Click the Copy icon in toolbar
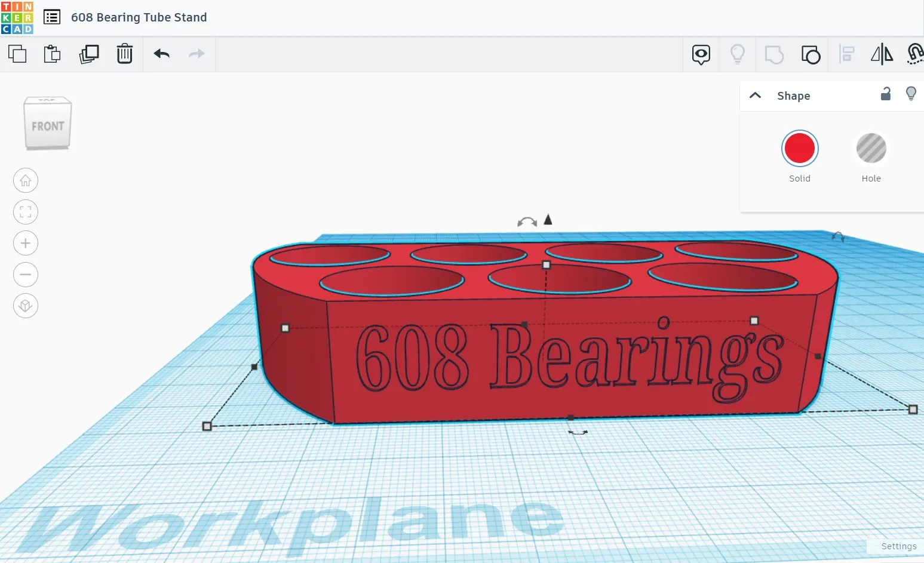Image resolution: width=924 pixels, height=563 pixels. pyautogui.click(x=17, y=54)
